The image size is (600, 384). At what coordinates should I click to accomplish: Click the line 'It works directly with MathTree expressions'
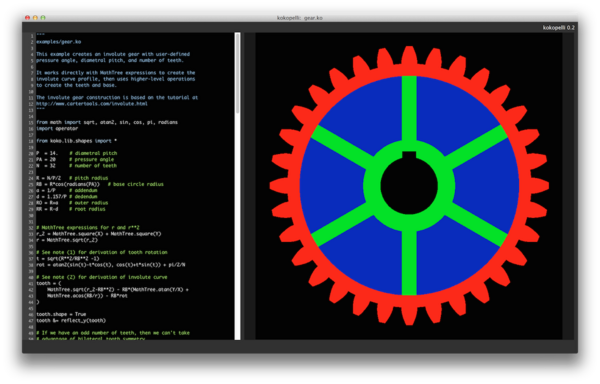point(116,73)
